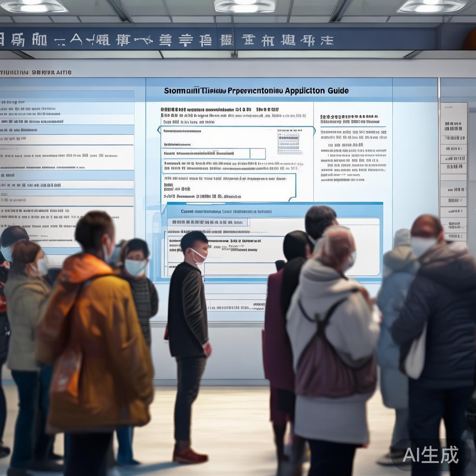
Task: Select the first highlighted blue row in left panel
Action: click(67, 130)
